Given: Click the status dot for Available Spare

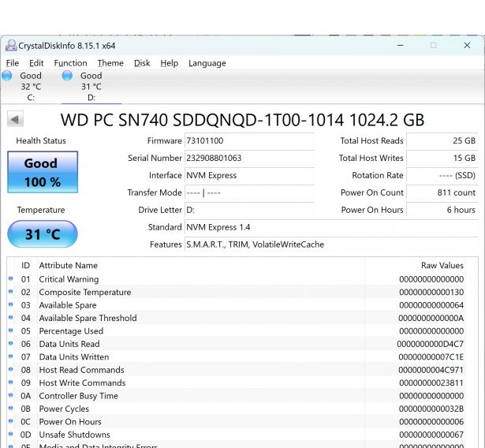Looking at the screenshot, I should [11, 305].
